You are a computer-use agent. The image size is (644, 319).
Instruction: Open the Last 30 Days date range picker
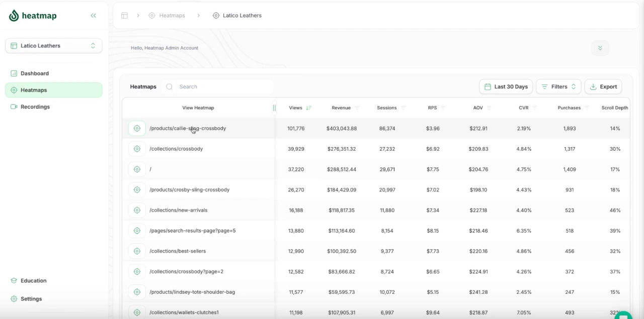(506, 87)
